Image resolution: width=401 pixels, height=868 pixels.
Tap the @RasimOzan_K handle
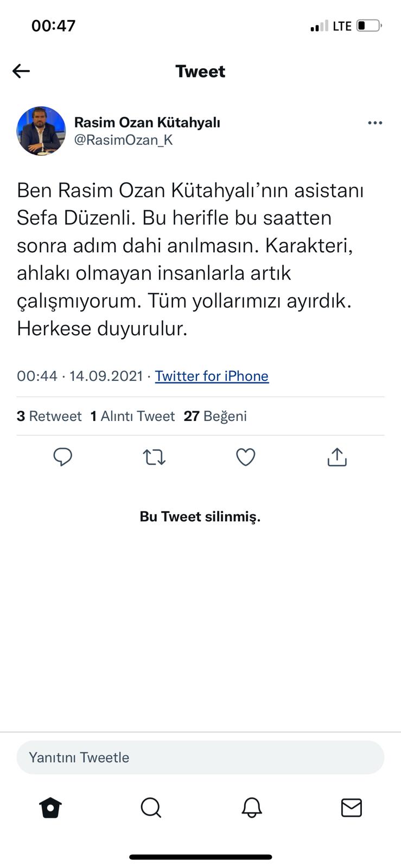[x=123, y=140]
